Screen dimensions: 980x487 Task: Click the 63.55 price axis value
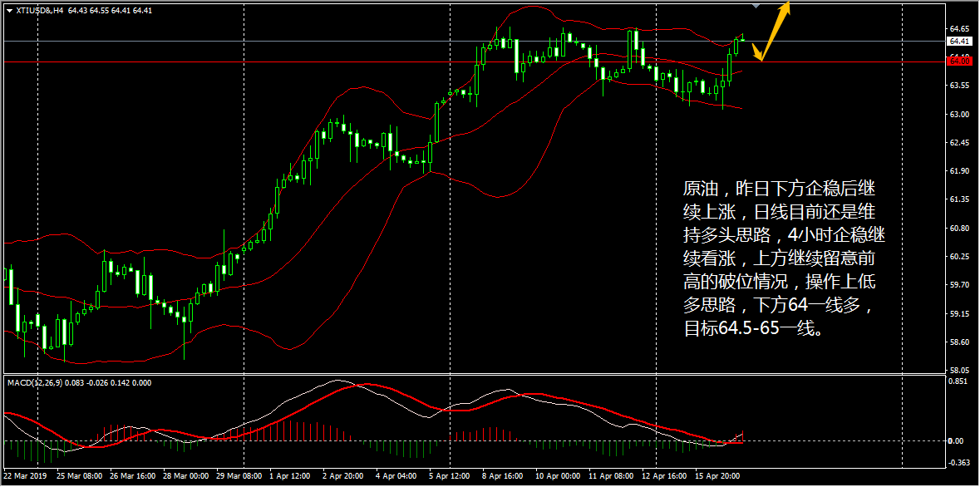(958, 86)
